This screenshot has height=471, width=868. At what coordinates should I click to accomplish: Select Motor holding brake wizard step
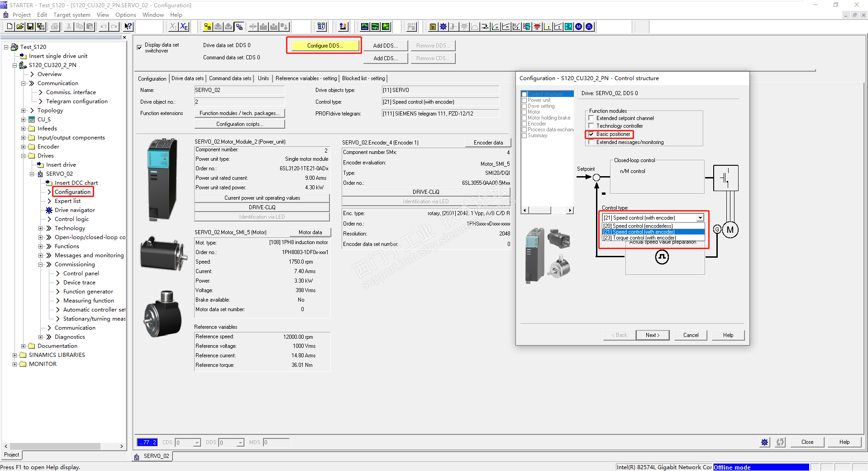[549, 118]
